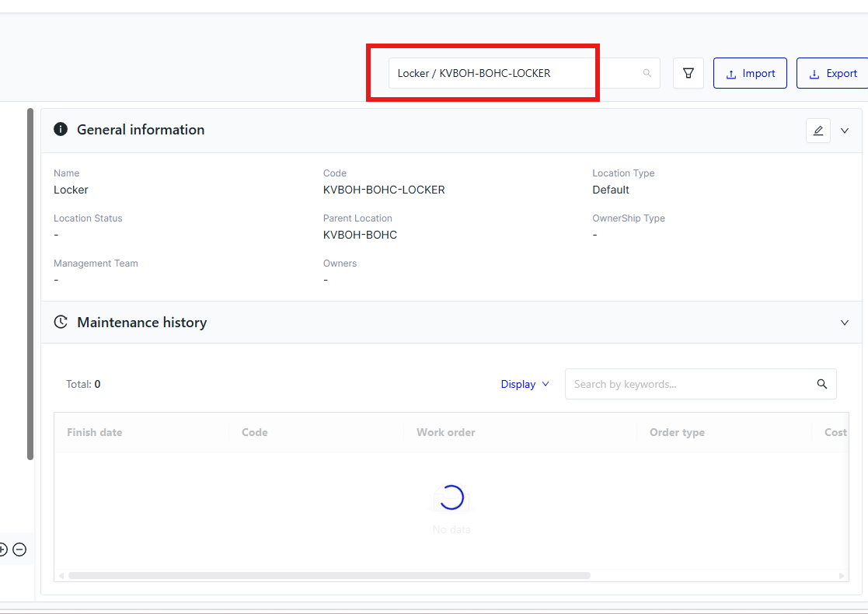The width and height of the screenshot is (868, 614).
Task: Click the magnifier icon in the location search box
Action: (x=647, y=73)
